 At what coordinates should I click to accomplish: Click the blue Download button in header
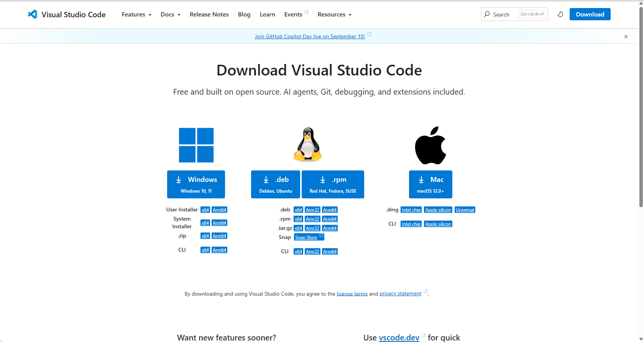[x=590, y=14]
